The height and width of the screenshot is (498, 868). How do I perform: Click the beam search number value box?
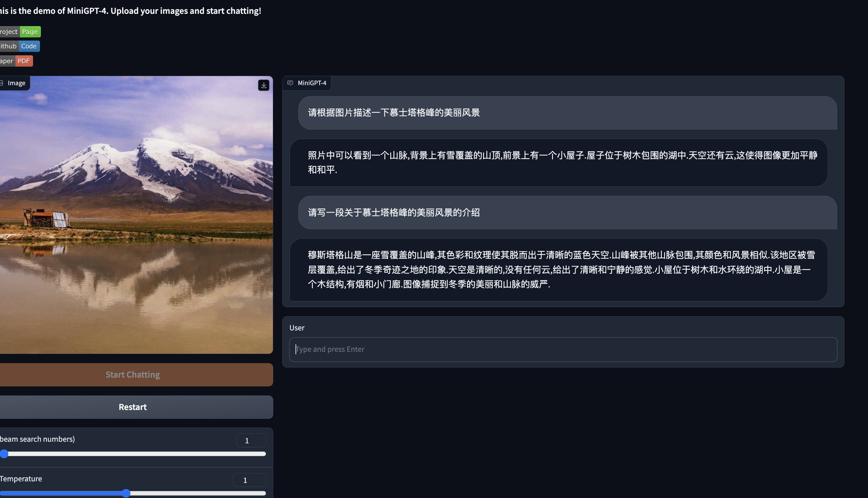pos(251,440)
